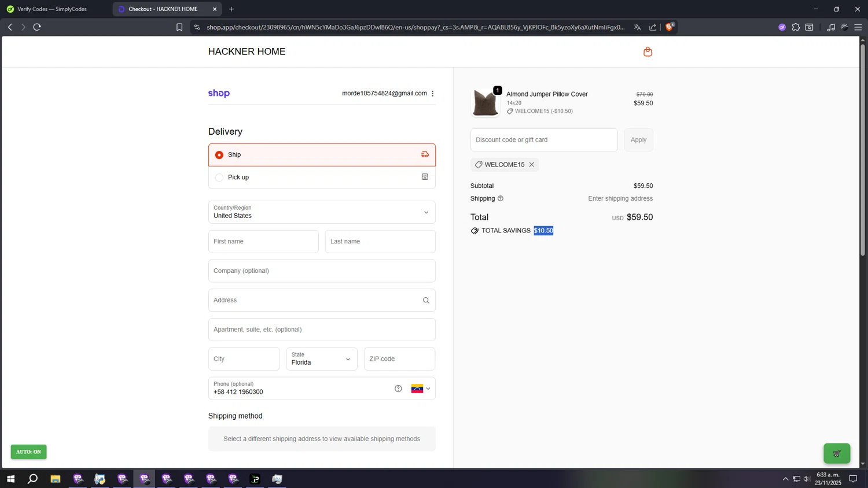Click the delivery truck icon in Ship row

point(425,154)
